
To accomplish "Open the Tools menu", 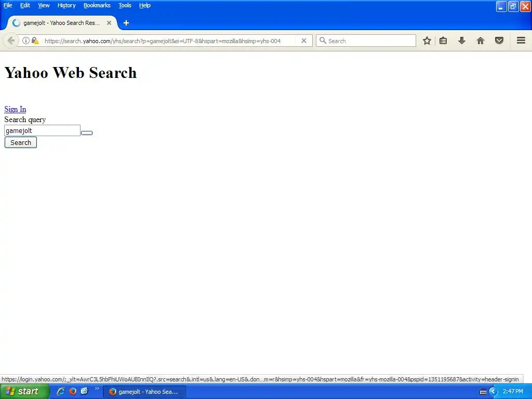I will coord(125,5).
